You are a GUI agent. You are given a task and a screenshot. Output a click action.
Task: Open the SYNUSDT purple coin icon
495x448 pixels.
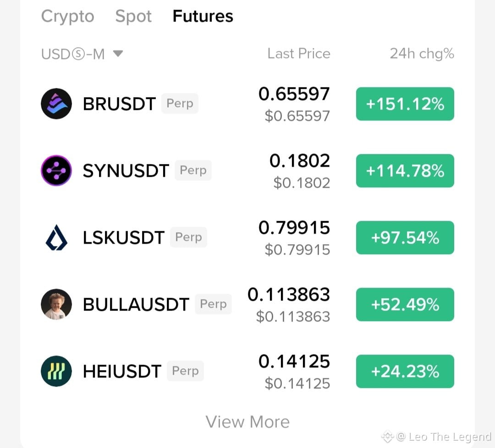pos(56,170)
